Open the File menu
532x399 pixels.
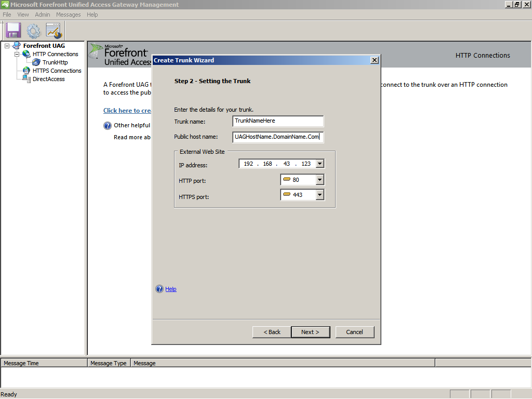7,15
